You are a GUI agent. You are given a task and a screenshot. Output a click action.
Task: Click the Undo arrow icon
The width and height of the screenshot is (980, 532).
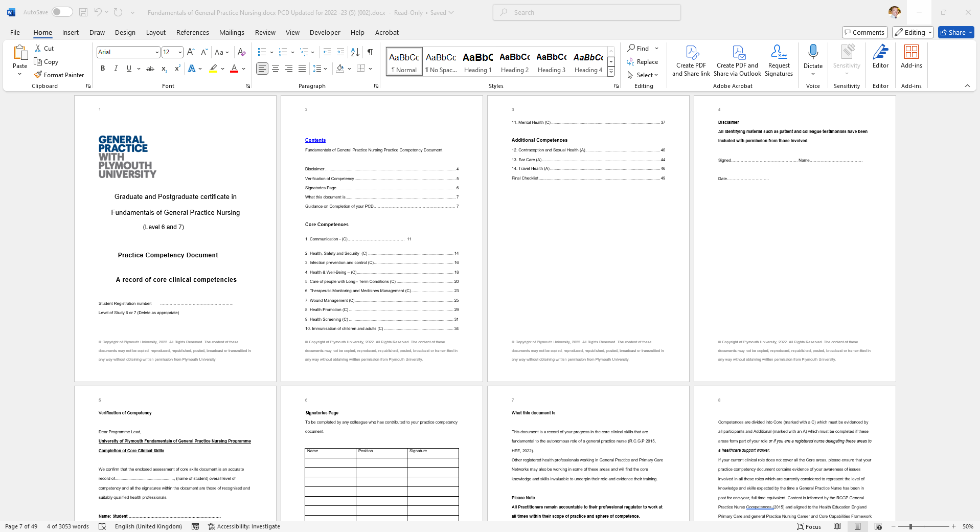point(98,12)
